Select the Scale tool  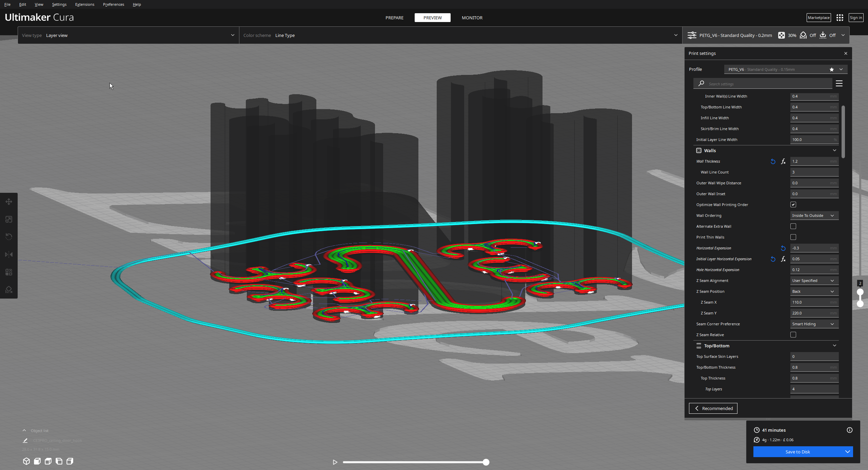tap(9, 219)
